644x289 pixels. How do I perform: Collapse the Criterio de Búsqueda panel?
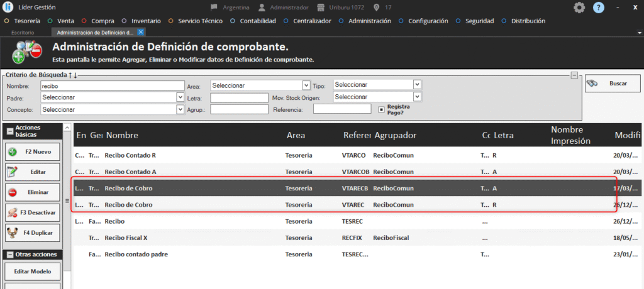574,75
